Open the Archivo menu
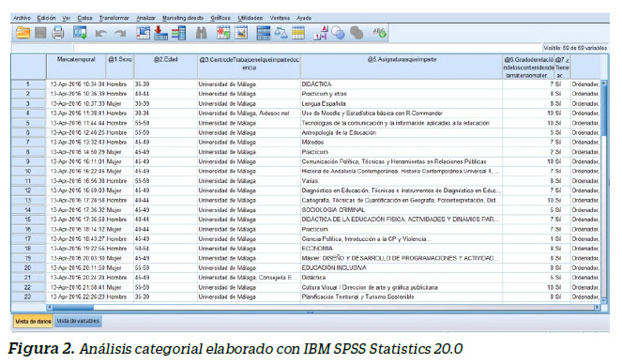This screenshot has width=622, height=364. point(22,18)
